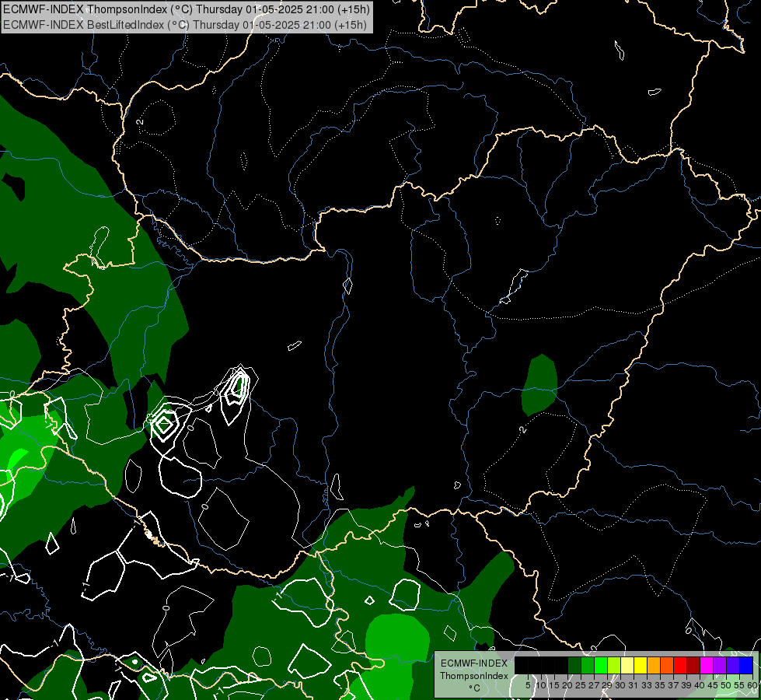Click the legend tick label 45
The image size is (761, 700).
tap(713, 685)
